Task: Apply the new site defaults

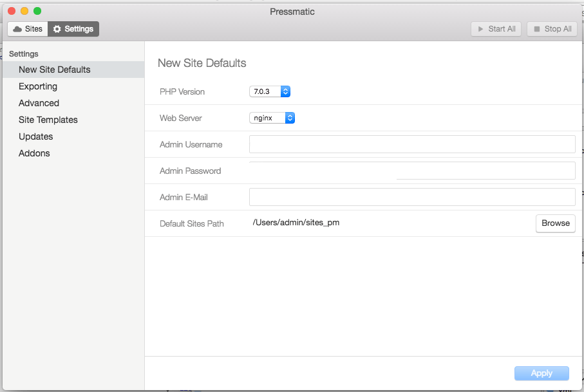Action: (542, 373)
